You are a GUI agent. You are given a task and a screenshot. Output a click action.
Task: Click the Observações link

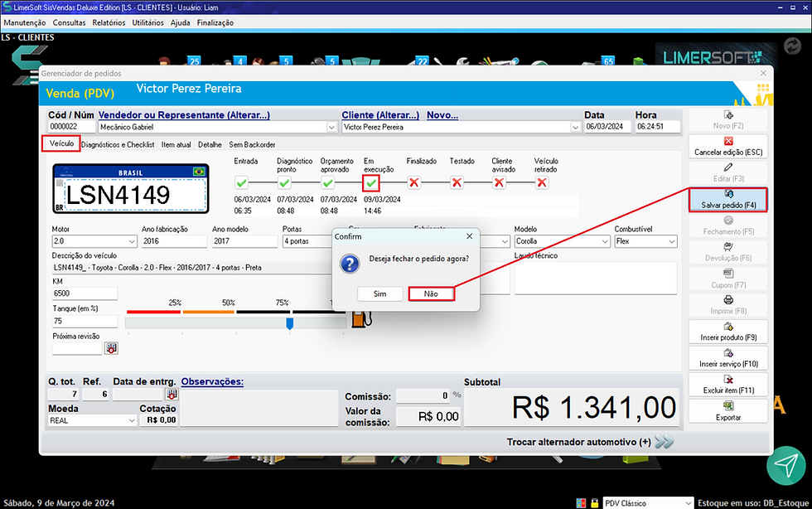tap(212, 381)
